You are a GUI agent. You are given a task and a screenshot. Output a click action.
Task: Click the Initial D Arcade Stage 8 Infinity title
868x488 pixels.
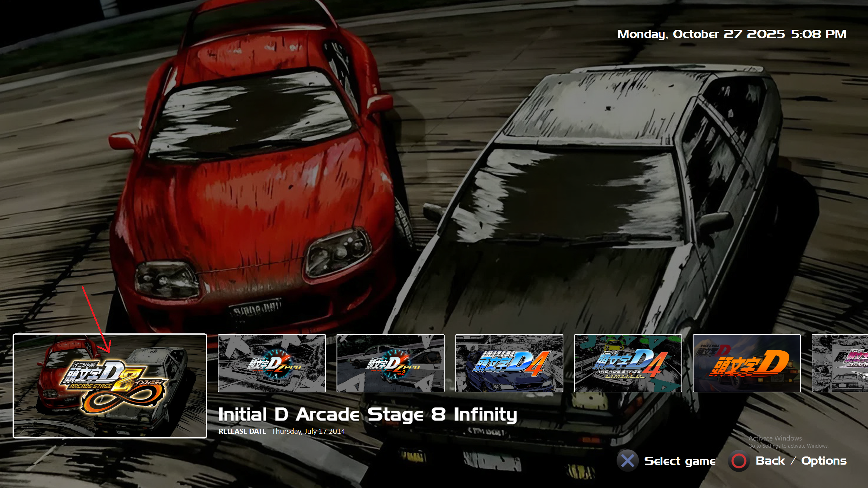367,414
